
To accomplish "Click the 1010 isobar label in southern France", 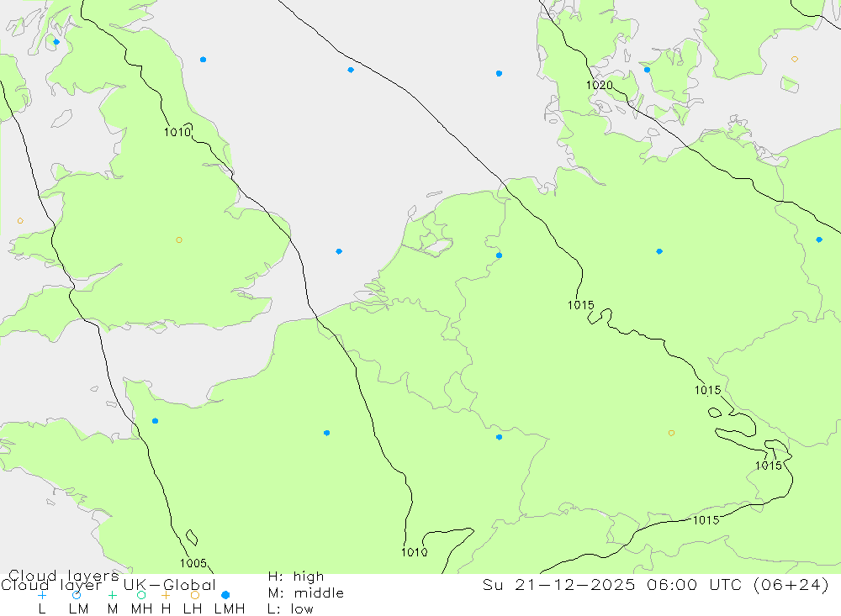I will pos(414,552).
